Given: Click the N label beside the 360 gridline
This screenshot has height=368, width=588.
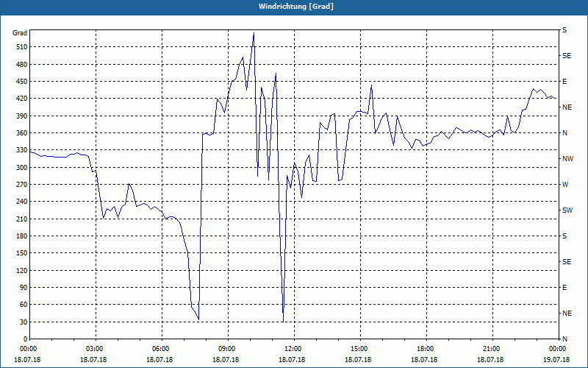Looking at the screenshot, I should [564, 133].
